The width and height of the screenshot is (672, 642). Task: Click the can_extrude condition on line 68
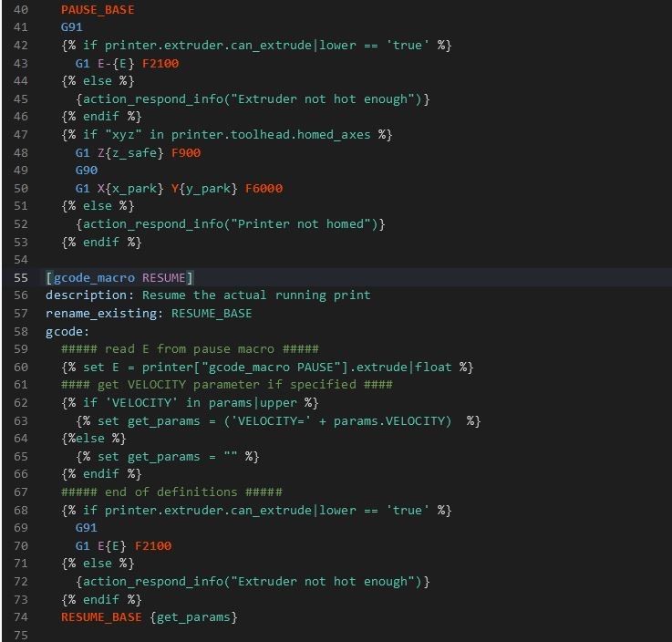tap(256, 511)
